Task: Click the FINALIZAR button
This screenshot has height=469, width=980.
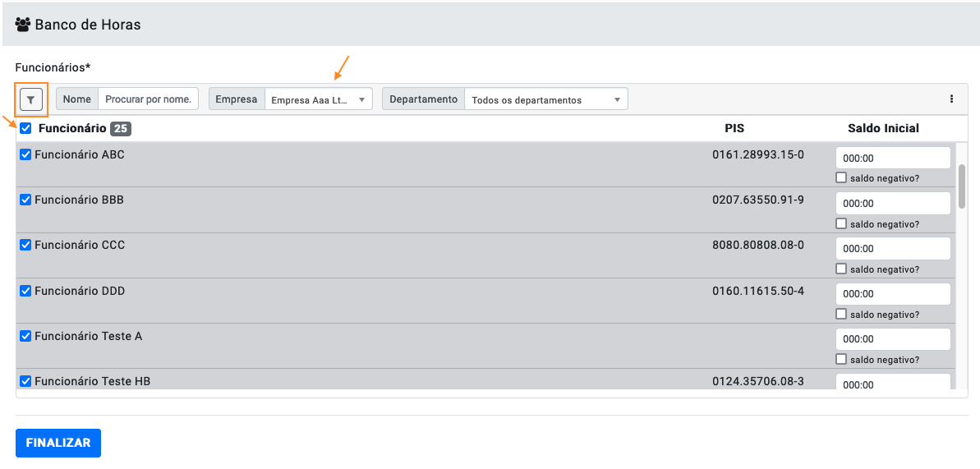Action: (x=58, y=443)
